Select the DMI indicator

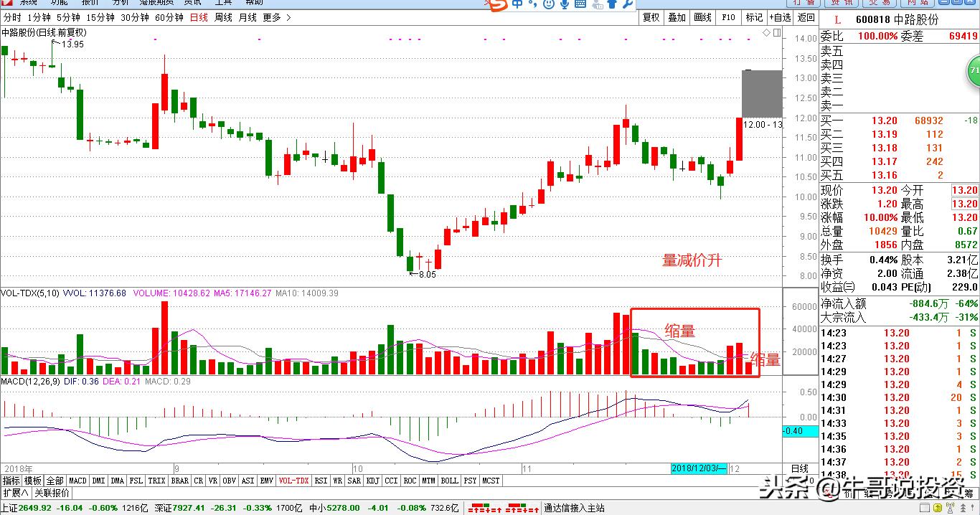point(98,481)
